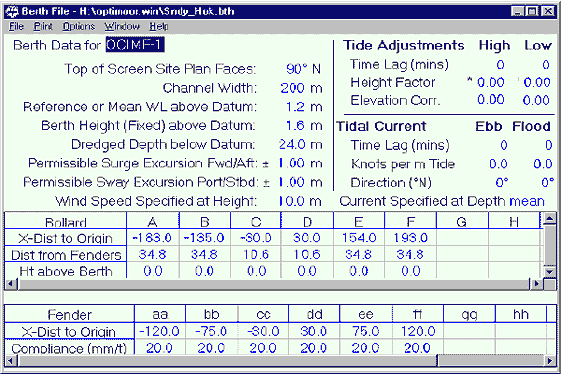Click bollard table scroll right arrow
Viewport: 561px width, 374px height.
point(536,284)
